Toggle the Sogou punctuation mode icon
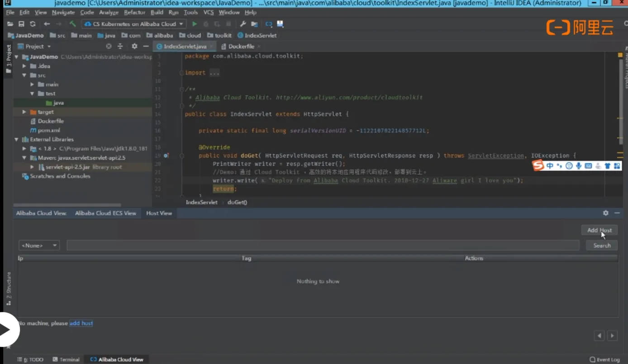628x364 pixels. [x=560, y=166]
